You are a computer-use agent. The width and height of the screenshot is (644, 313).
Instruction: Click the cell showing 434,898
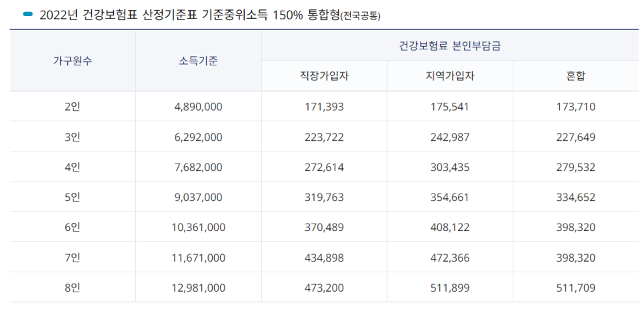325,258
